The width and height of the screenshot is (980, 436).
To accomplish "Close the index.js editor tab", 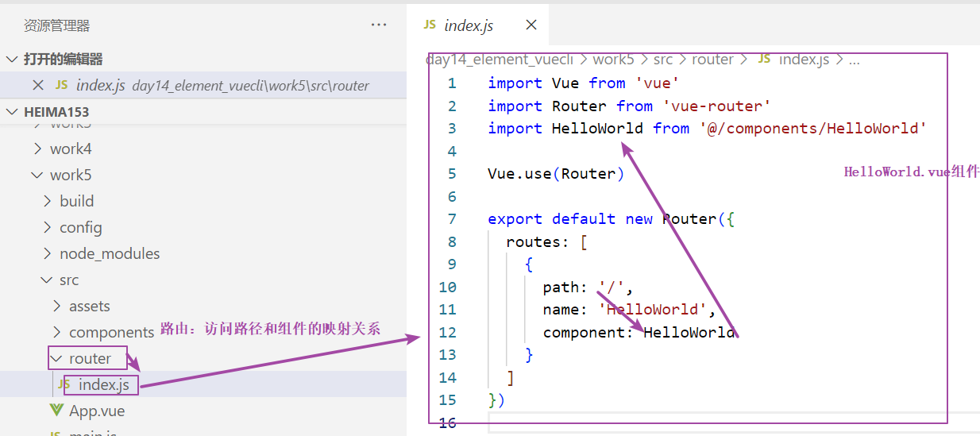I will tap(531, 25).
